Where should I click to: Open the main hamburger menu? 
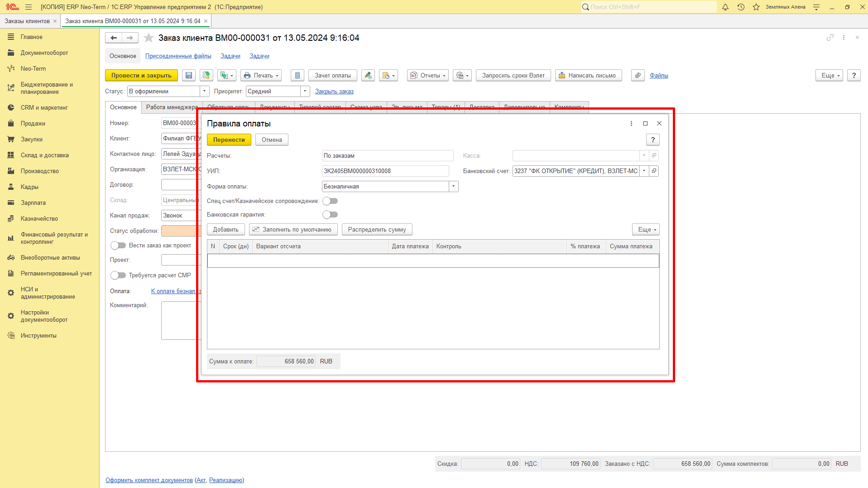coord(29,7)
